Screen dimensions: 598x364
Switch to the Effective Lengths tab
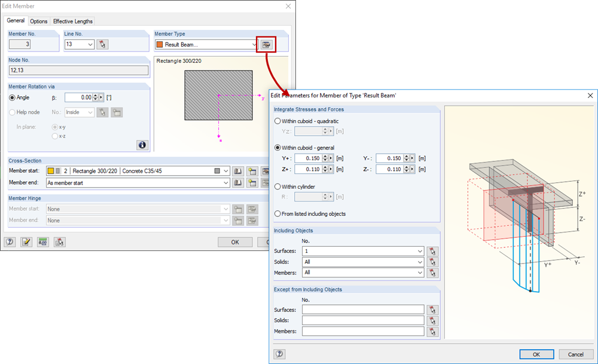72,21
